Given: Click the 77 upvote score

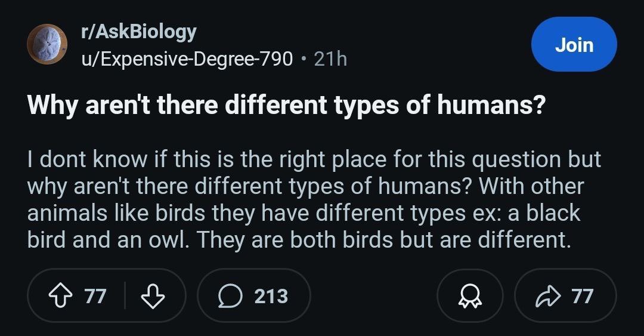Looking at the screenshot, I should click(95, 296).
